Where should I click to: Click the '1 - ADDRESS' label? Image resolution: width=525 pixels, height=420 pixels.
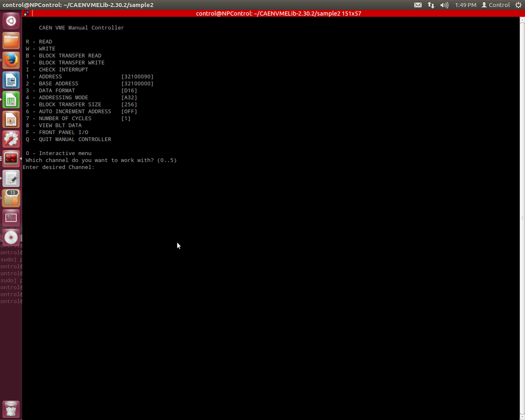pos(44,76)
